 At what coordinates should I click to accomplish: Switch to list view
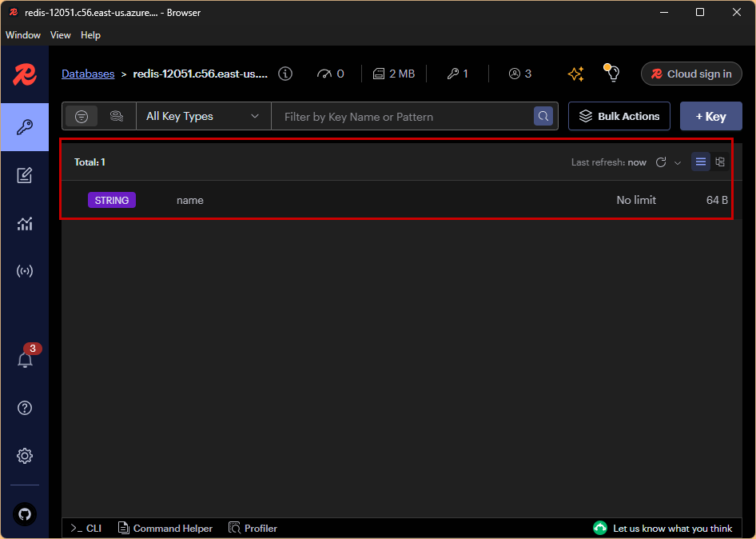701,162
